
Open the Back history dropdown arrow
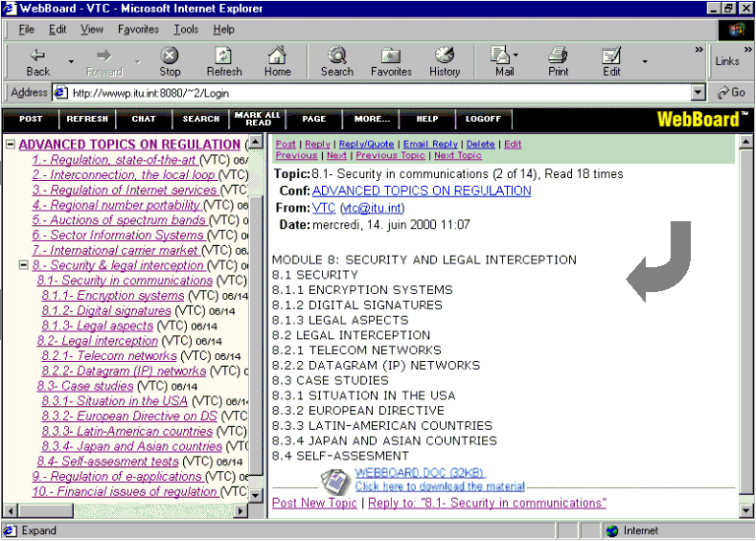(x=71, y=61)
